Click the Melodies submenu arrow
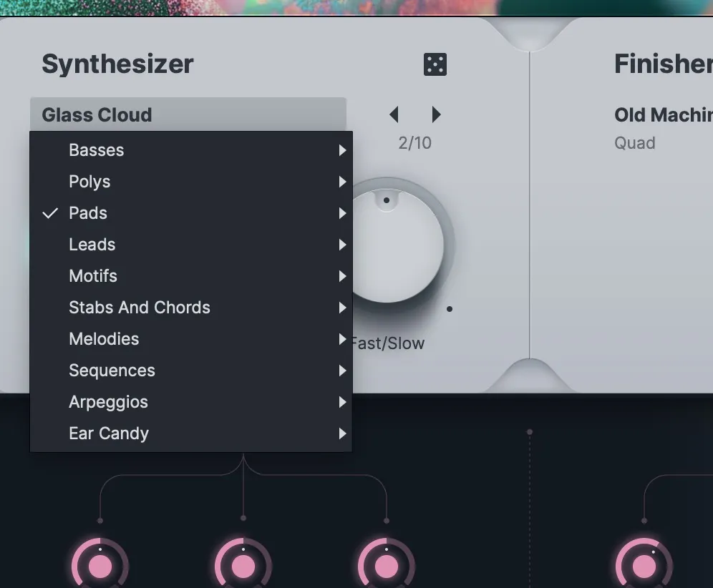The height and width of the screenshot is (588, 713). tap(342, 339)
